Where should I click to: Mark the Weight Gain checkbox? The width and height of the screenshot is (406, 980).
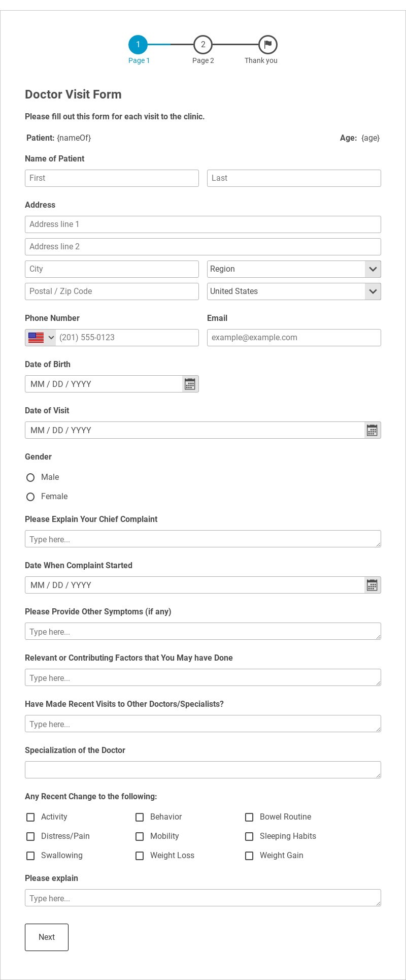(249, 856)
